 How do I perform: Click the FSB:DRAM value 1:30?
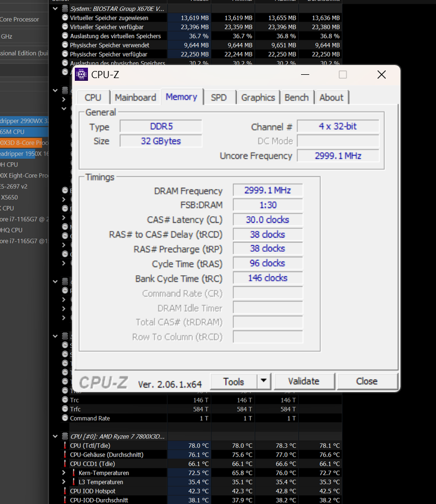[x=268, y=205]
